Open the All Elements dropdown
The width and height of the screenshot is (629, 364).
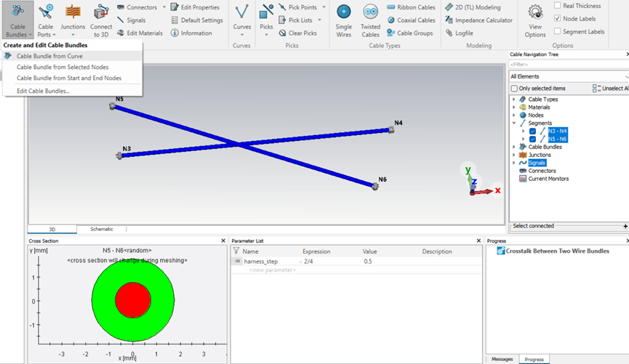[x=569, y=76]
